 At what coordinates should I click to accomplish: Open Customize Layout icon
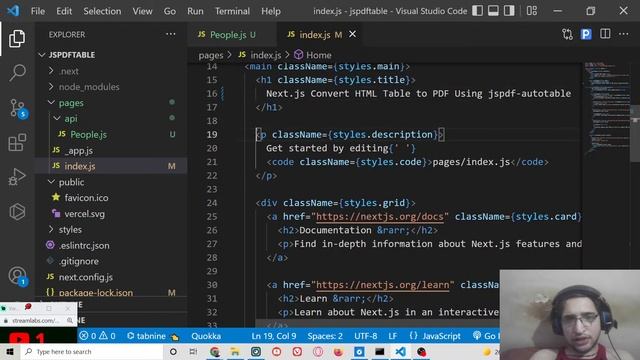coord(532,11)
